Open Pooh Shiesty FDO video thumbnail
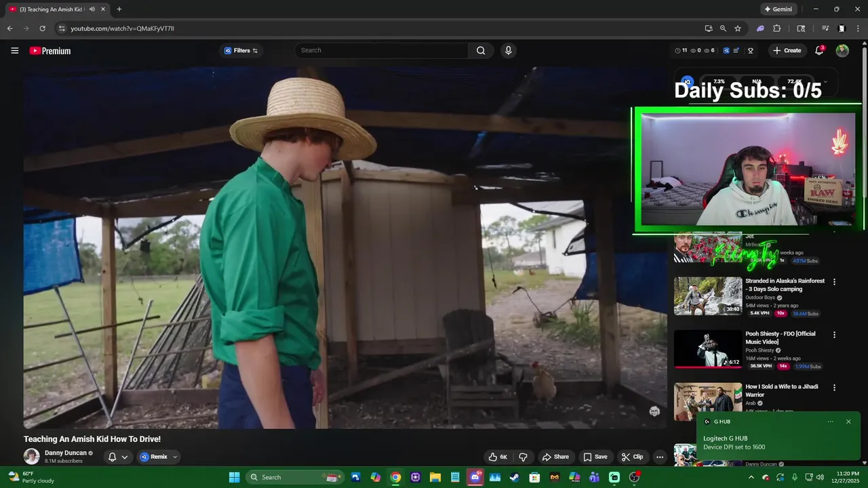The width and height of the screenshot is (868, 488). (708, 349)
